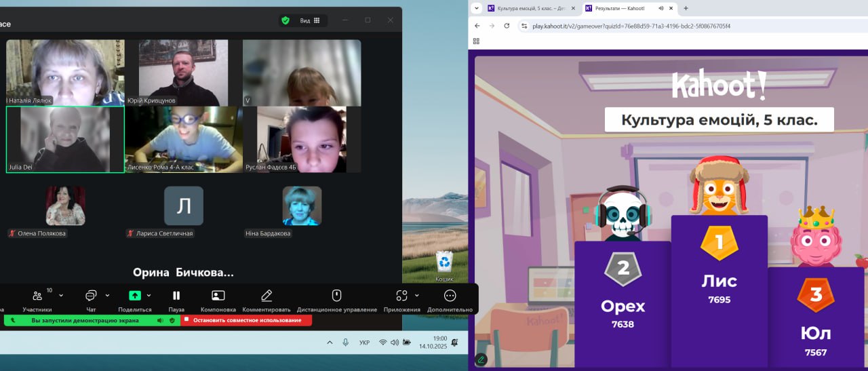Expand the arrow next to Чат
This screenshot has height=371, width=868.
(108, 296)
